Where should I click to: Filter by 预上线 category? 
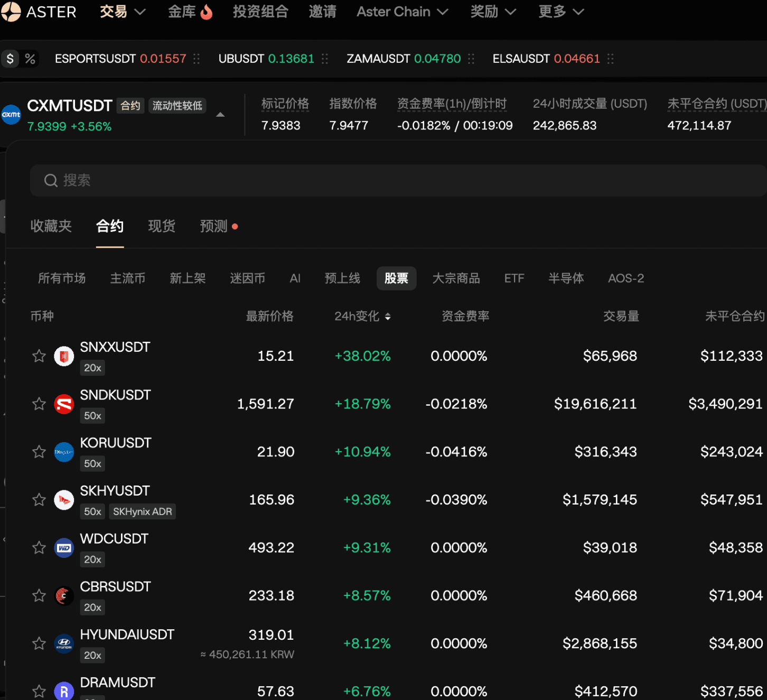[x=342, y=278]
